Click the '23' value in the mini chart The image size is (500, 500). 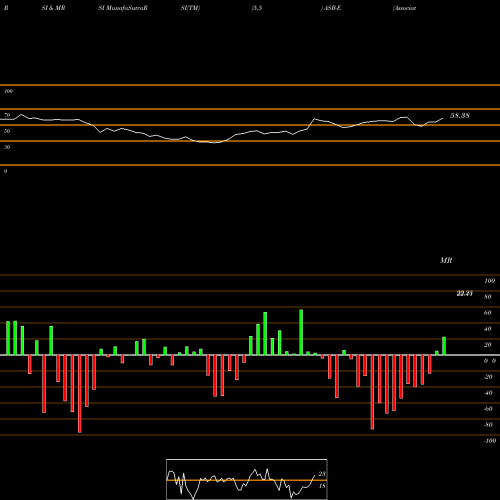click(322, 474)
